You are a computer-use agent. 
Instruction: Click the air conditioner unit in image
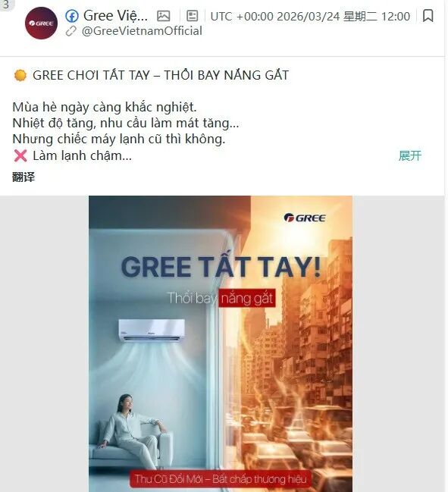click(152, 331)
